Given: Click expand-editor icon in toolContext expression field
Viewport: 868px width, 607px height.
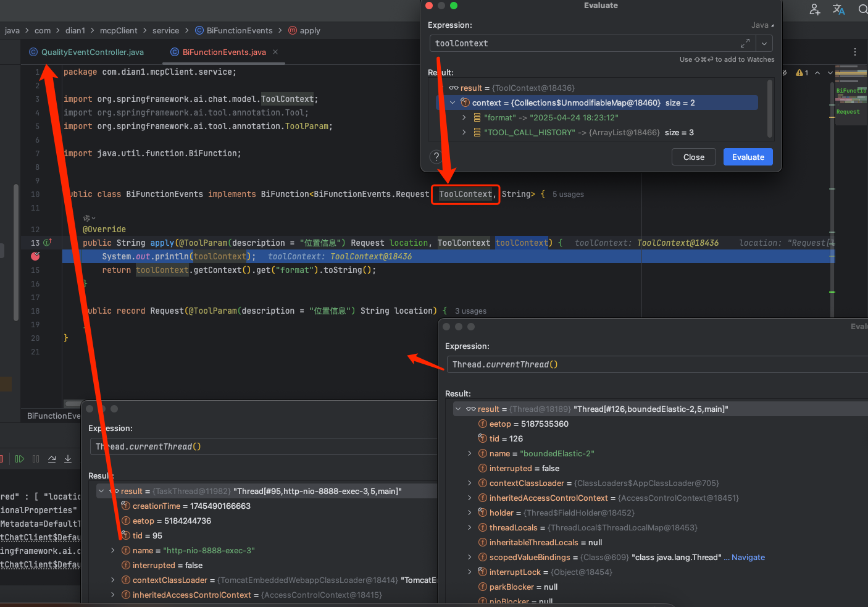Looking at the screenshot, I should click(745, 43).
